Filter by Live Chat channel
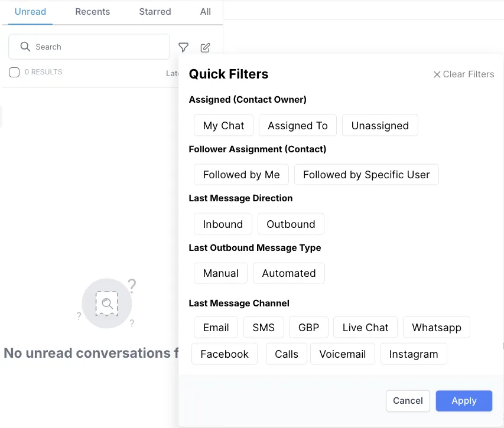The height and width of the screenshot is (428, 504). 365,327
